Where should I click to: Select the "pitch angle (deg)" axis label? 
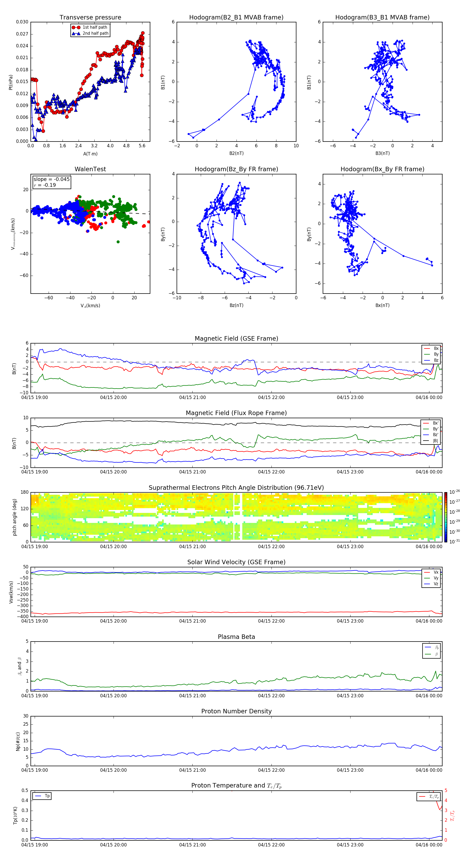[x=14, y=517]
